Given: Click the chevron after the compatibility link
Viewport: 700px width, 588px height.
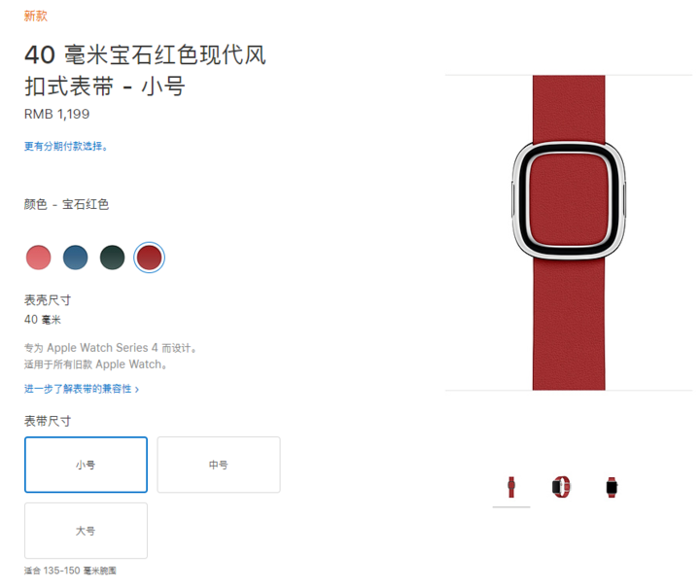Looking at the screenshot, I should (137, 390).
